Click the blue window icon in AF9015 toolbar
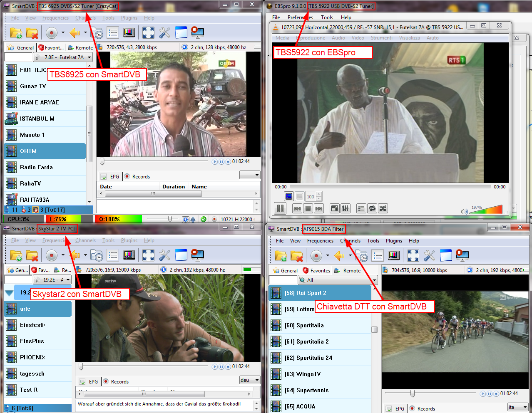This screenshot has width=532, height=413. [x=446, y=255]
